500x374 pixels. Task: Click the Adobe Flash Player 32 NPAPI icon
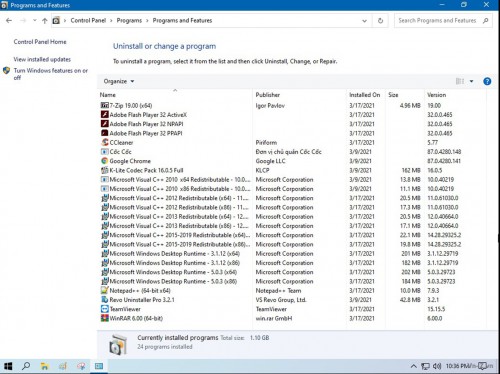[x=105, y=124]
